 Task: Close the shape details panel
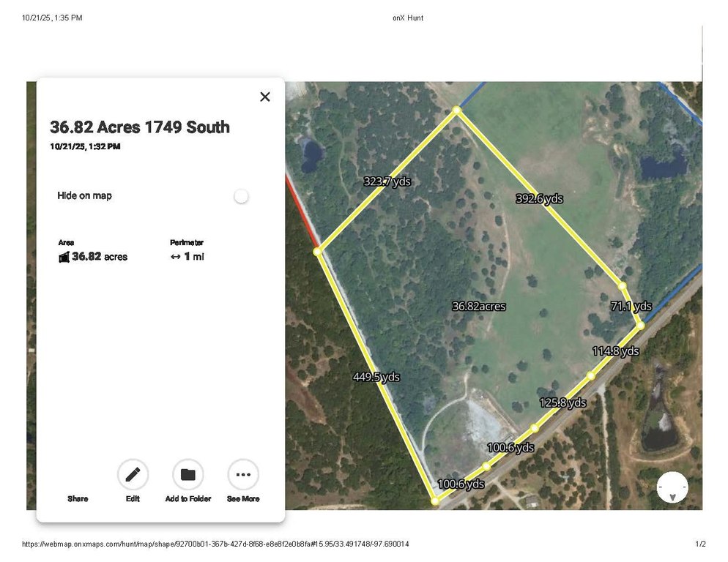click(265, 97)
